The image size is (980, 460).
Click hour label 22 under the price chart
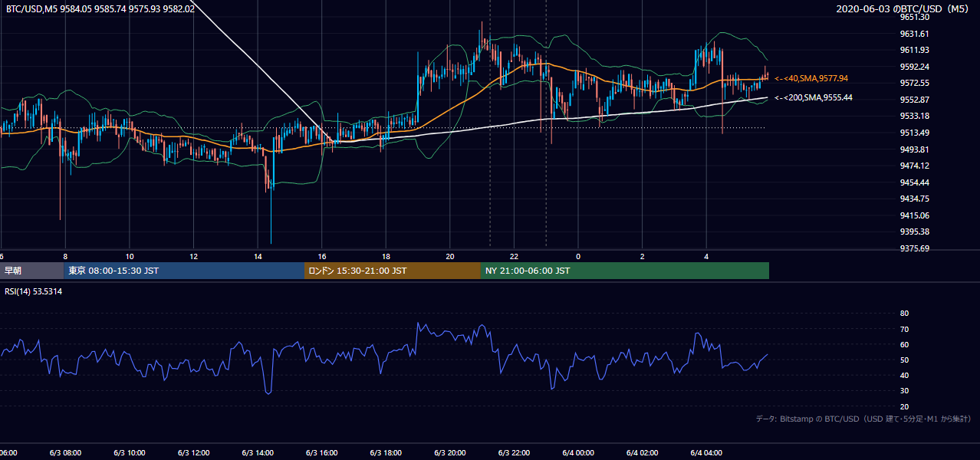coord(514,256)
